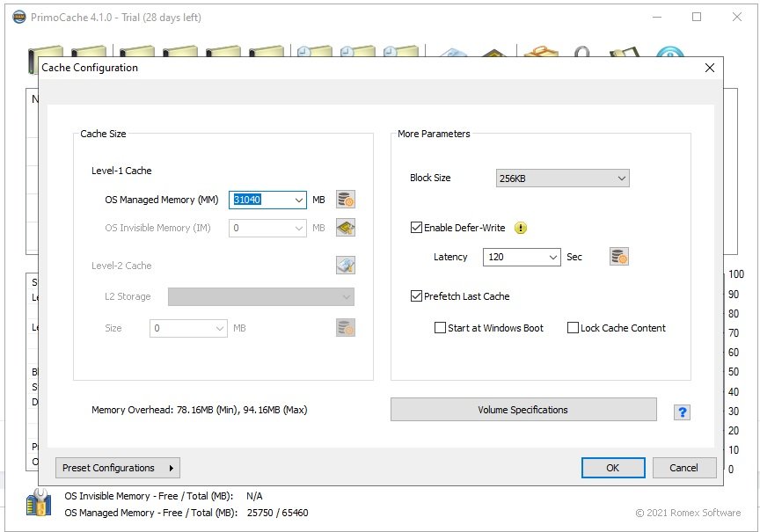Click the PrimoCache app icon in title bar
Viewport: 760px width, 532px height.
point(19,17)
